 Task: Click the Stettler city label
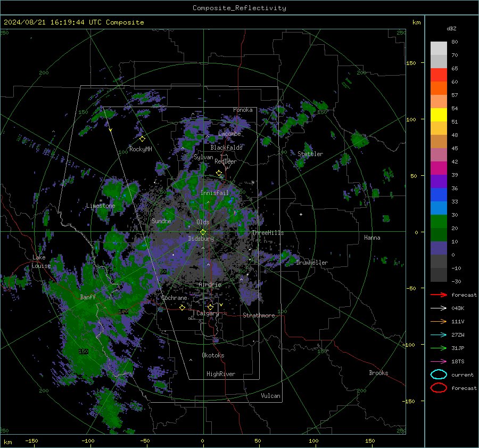click(310, 154)
